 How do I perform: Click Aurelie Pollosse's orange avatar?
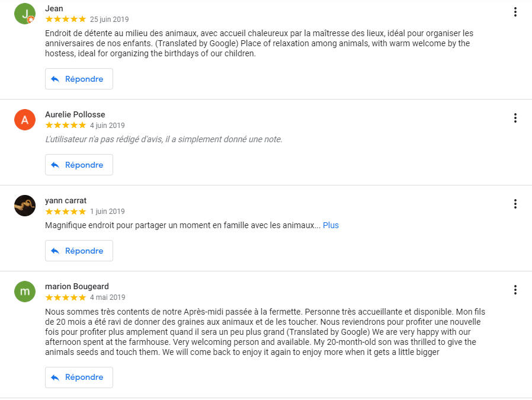(25, 120)
